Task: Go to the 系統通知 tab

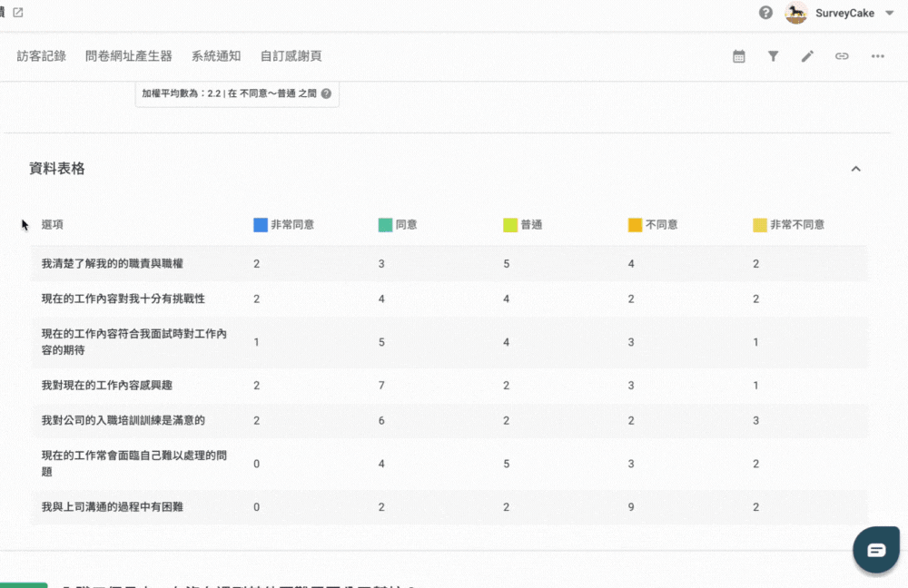Action: [x=216, y=56]
